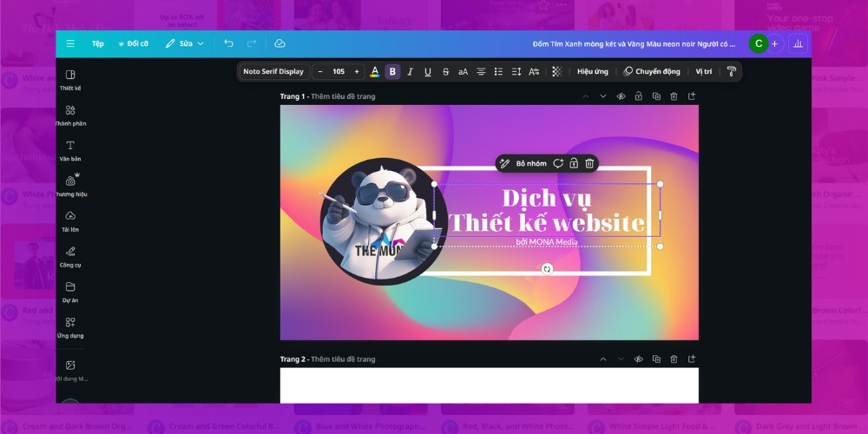The width and height of the screenshot is (868, 434).
Task: Open the text color picker
Action: [375, 71]
